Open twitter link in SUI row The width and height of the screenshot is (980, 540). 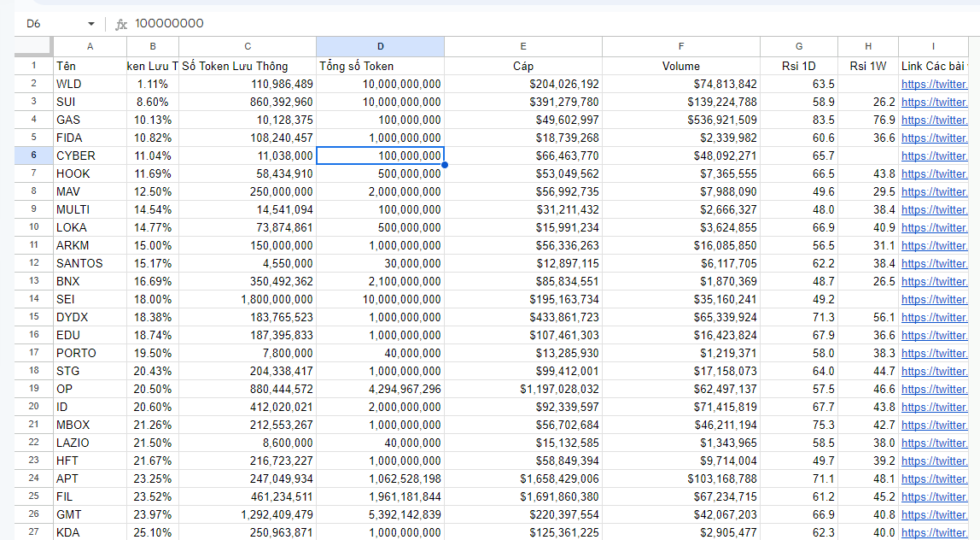pyautogui.click(x=934, y=102)
